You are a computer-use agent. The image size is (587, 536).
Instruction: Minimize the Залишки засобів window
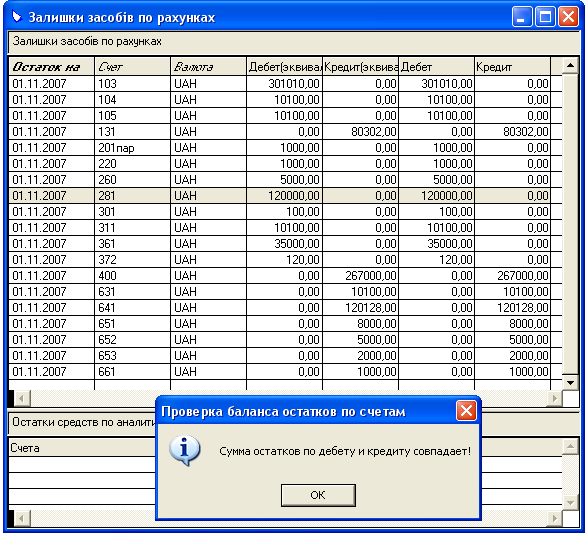(x=522, y=17)
